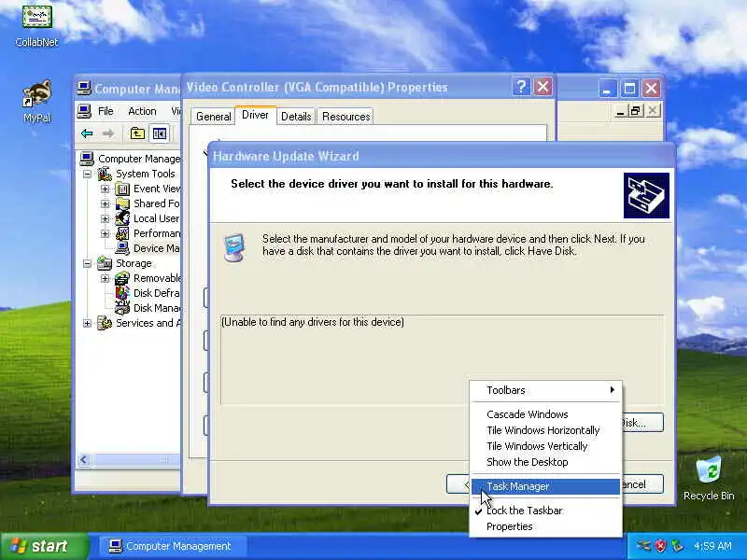Open the Action menu in Computer Management
Viewport: 747px width, 560px height.
coord(142,111)
